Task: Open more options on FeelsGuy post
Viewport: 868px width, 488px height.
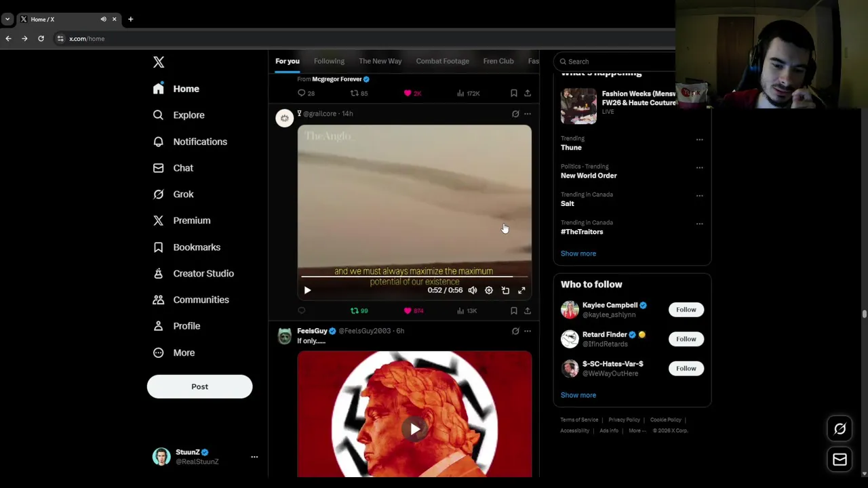Action: click(x=528, y=331)
